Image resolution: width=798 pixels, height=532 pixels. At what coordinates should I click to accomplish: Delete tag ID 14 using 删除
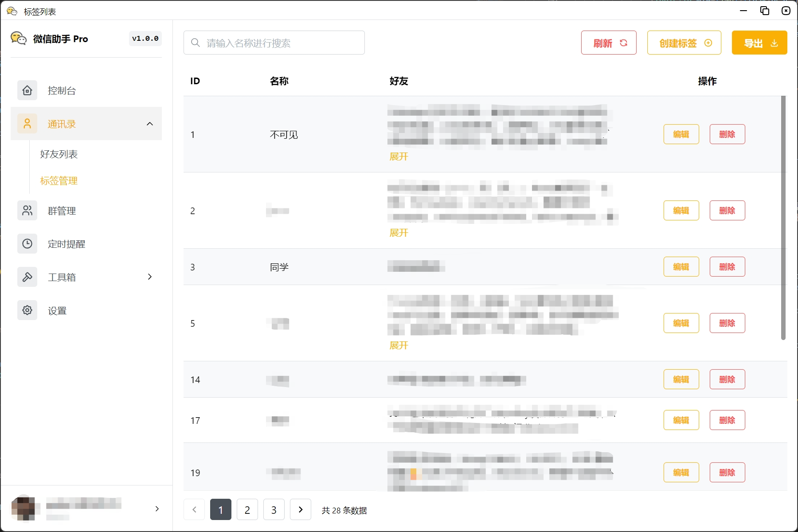coord(727,379)
